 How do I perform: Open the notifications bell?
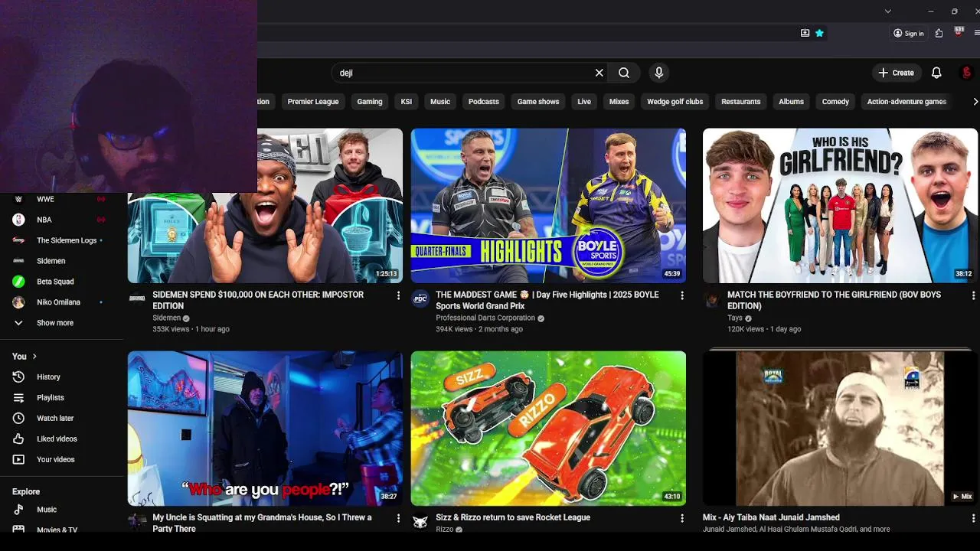click(936, 73)
